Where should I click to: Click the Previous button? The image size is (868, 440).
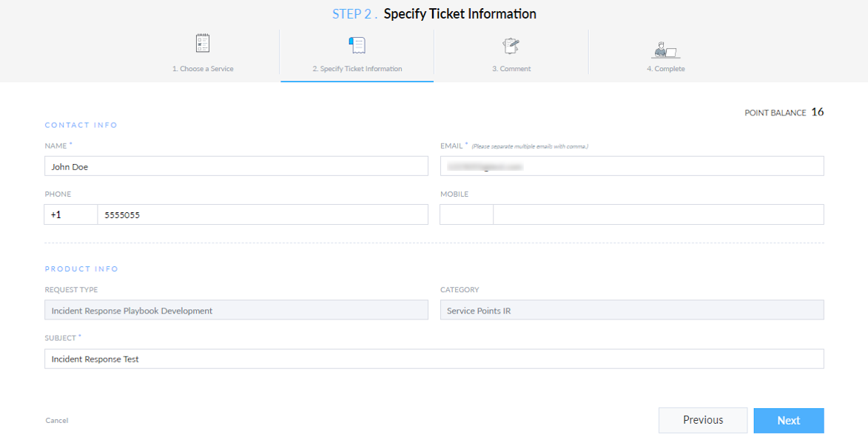[702, 420]
